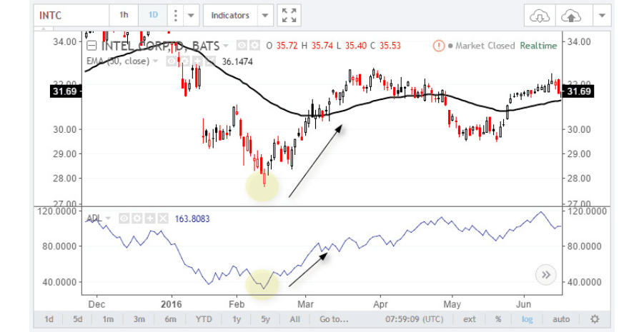Viewport: 644px width, 332px height.
Task: Expand the save layout dropdown arrow
Action: [x=602, y=16]
